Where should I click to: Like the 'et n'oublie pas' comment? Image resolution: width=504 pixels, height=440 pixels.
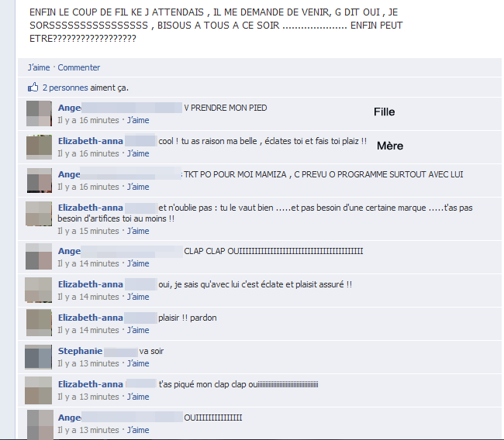(x=138, y=231)
